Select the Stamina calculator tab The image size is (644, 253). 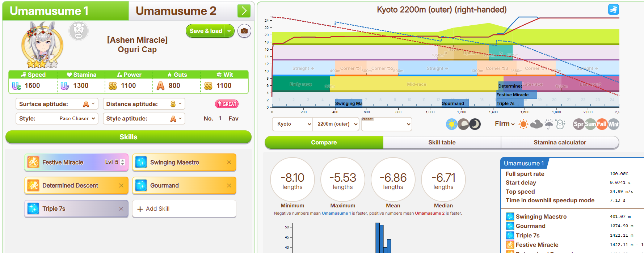pos(560,143)
